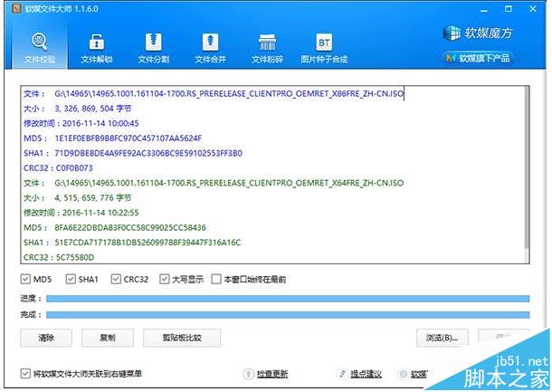Click the 软媒魔方 cube logo

point(452,33)
